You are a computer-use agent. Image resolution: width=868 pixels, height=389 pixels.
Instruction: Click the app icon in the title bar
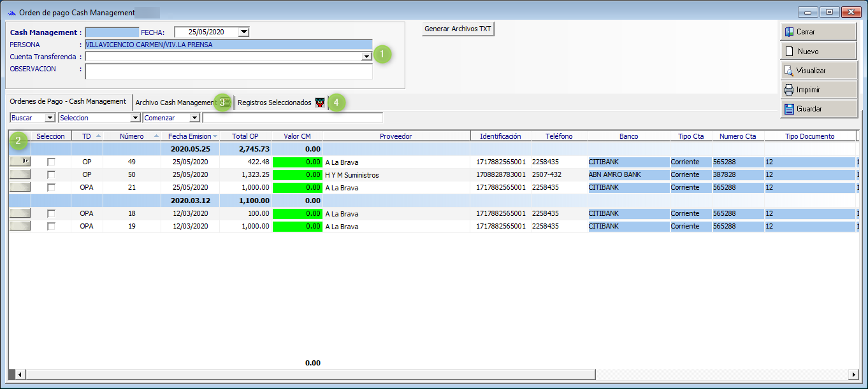tap(11, 13)
